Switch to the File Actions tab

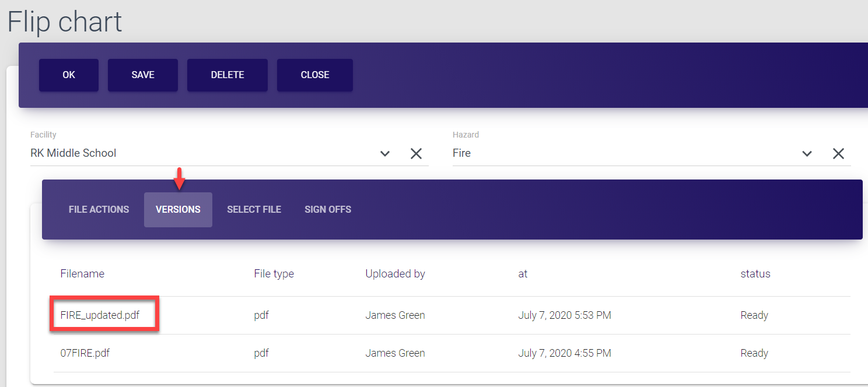99,209
